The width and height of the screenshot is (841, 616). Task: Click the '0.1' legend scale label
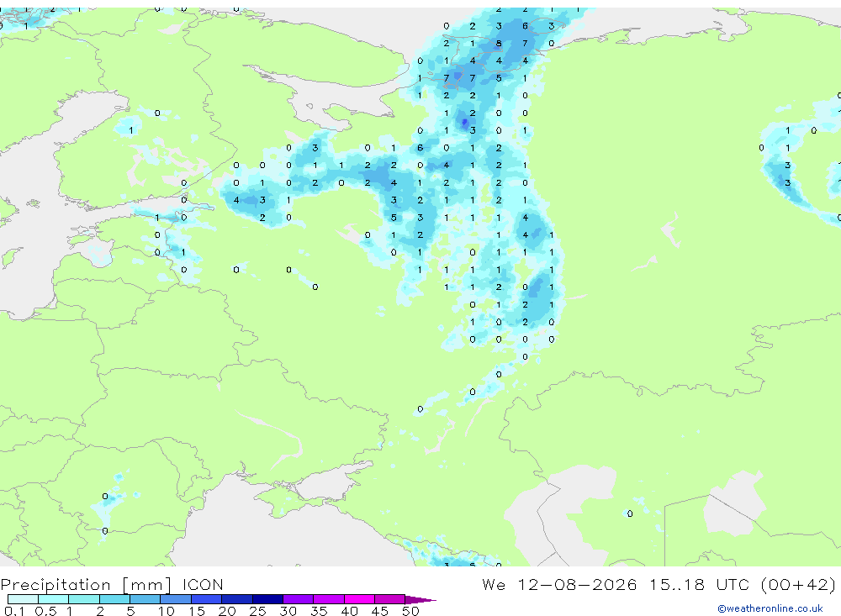[14, 611]
